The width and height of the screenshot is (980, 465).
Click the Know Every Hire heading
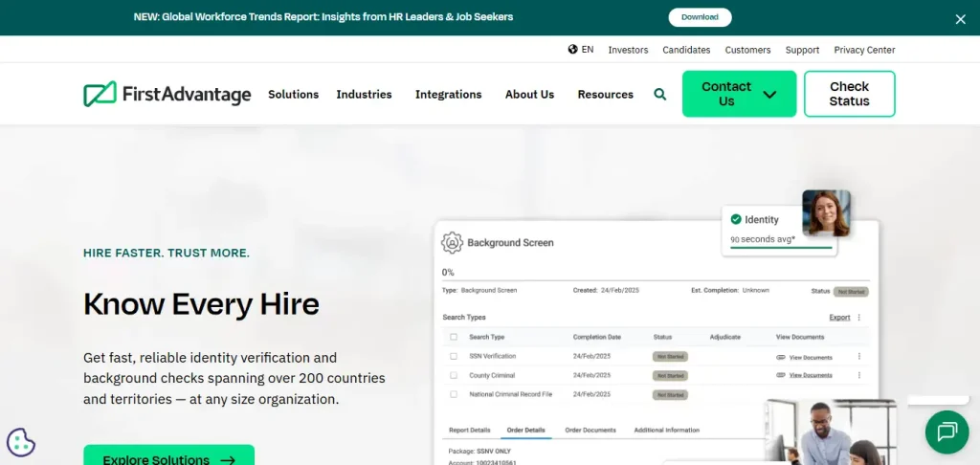tap(201, 304)
